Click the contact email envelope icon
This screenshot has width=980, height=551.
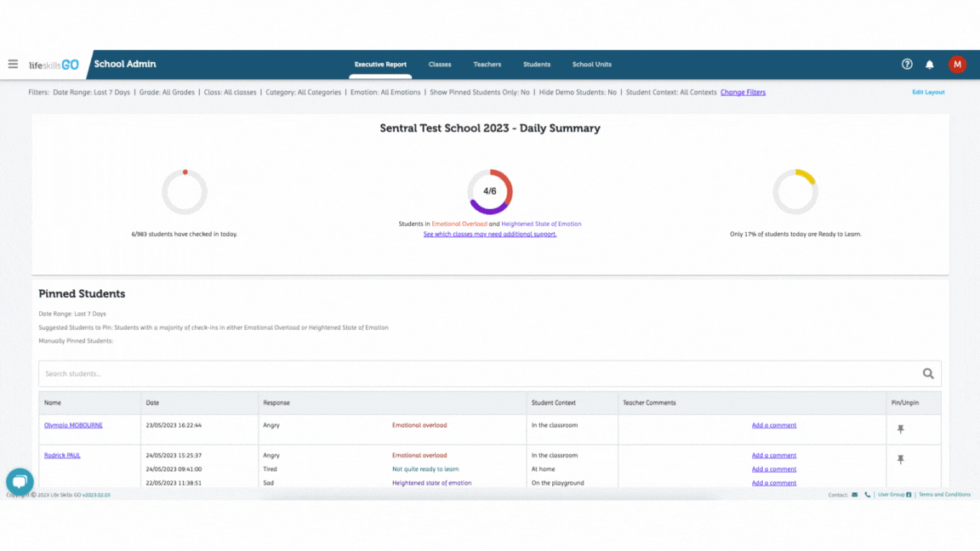coord(854,495)
